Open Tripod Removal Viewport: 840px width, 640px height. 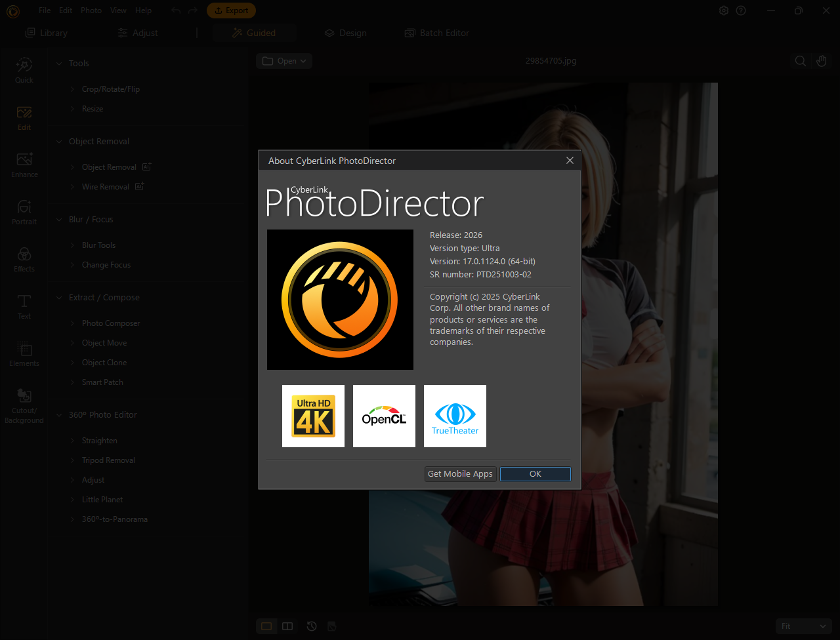108,460
